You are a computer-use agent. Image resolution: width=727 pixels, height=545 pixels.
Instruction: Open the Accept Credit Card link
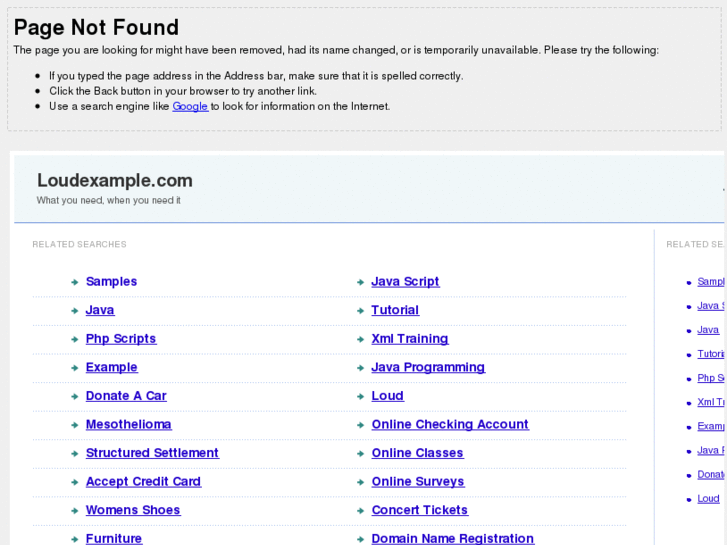pyautogui.click(x=143, y=481)
